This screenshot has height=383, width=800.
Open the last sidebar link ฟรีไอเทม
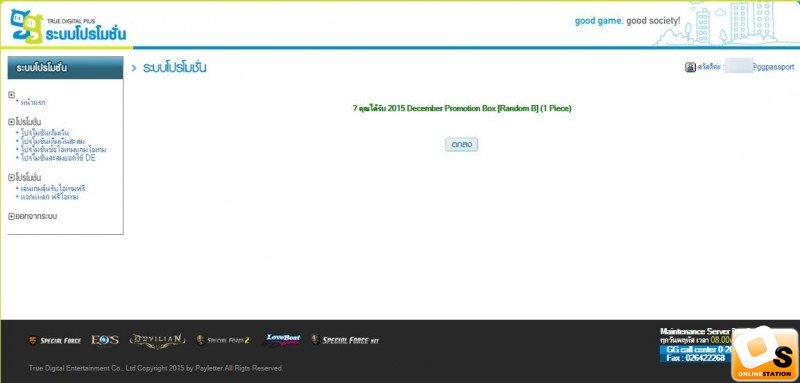[x=49, y=197]
